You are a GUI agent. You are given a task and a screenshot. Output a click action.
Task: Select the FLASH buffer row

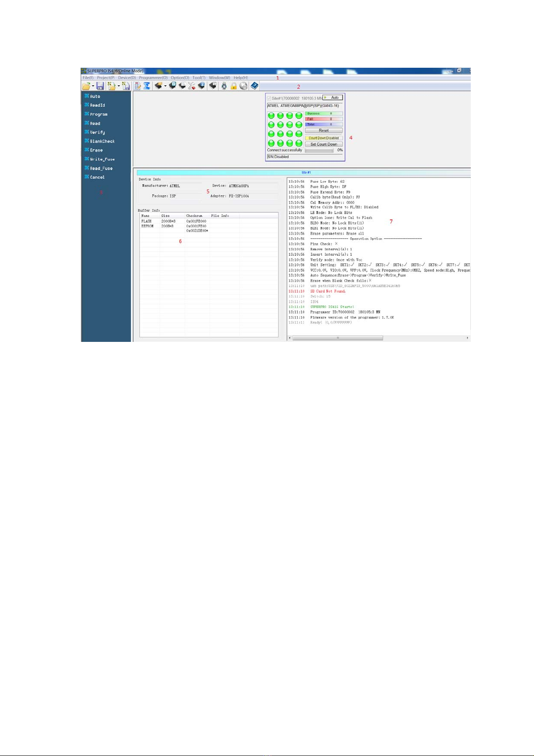pyautogui.click(x=208, y=221)
